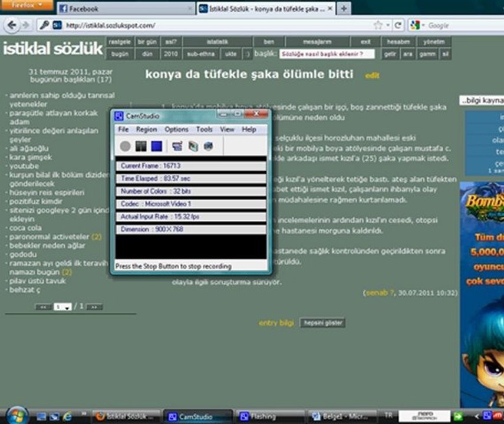
Task: Open CamStudio Screen Annotations icon
Action: (177, 146)
